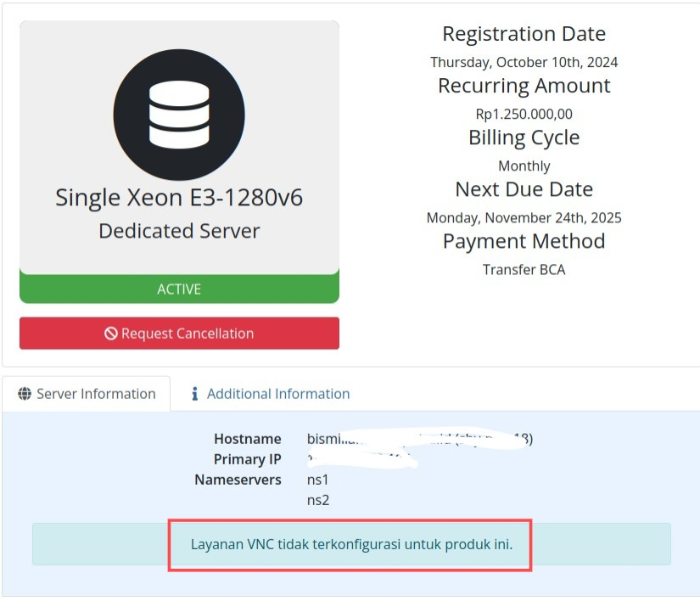
Task: Click the Transfer BCA payment method
Action: (524, 270)
